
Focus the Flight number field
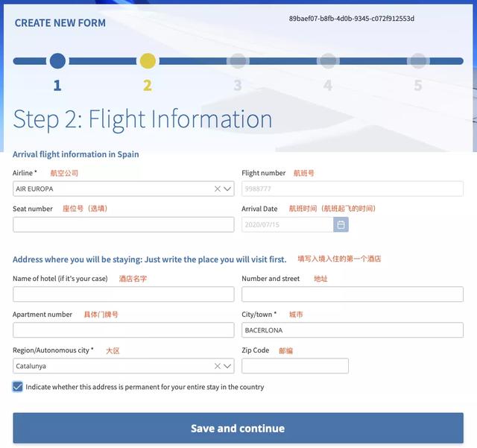pyautogui.click(x=353, y=189)
